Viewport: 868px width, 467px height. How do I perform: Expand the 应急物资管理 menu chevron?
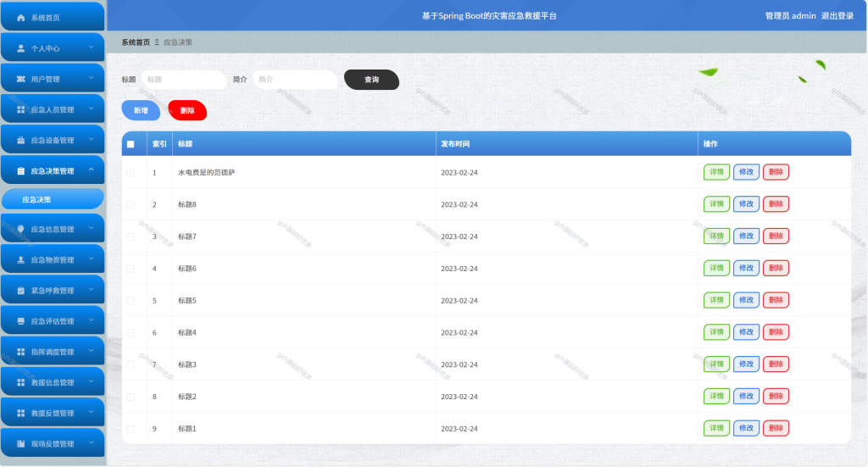(x=92, y=259)
